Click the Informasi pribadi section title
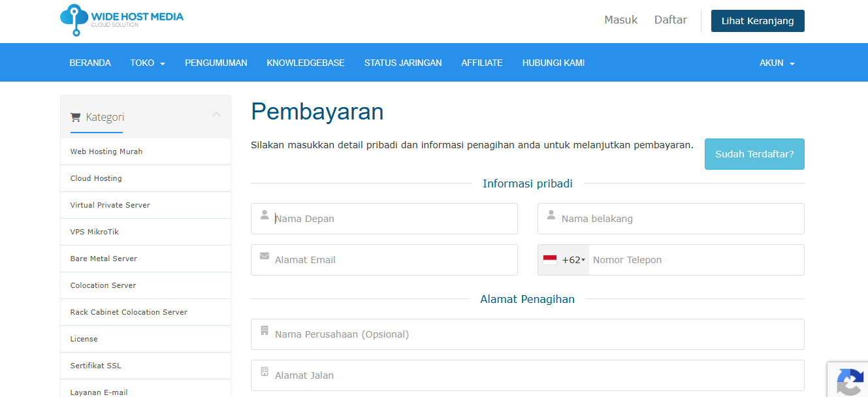This screenshot has height=397, width=868. (528, 183)
